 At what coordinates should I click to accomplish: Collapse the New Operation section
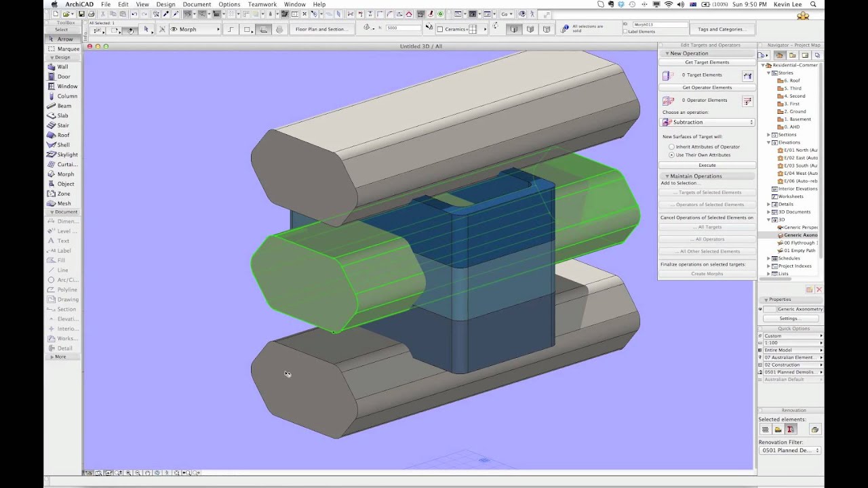pos(667,53)
